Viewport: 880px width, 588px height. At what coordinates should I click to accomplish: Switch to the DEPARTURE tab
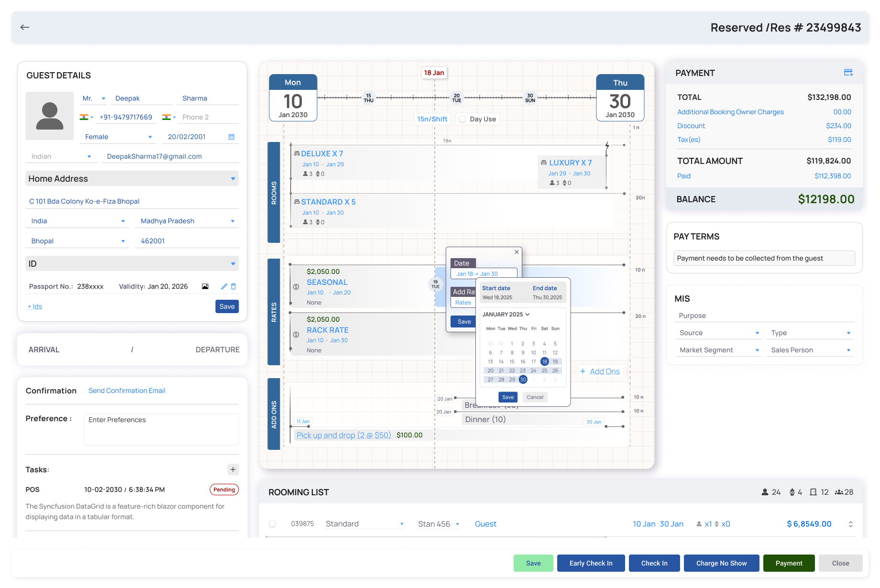click(x=218, y=350)
